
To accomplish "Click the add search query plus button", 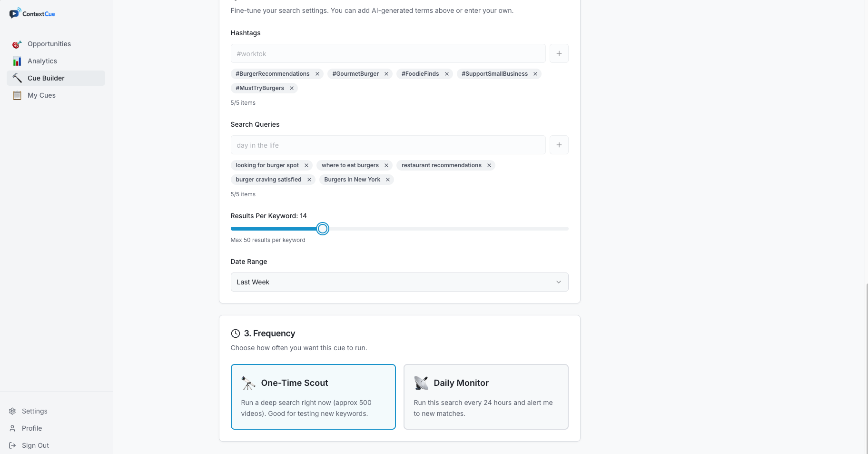I will [559, 145].
